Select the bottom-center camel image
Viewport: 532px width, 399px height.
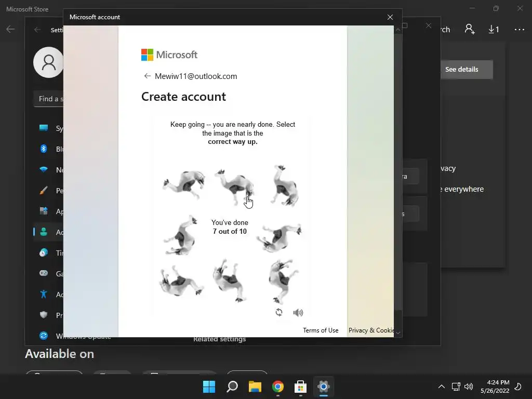(x=230, y=280)
